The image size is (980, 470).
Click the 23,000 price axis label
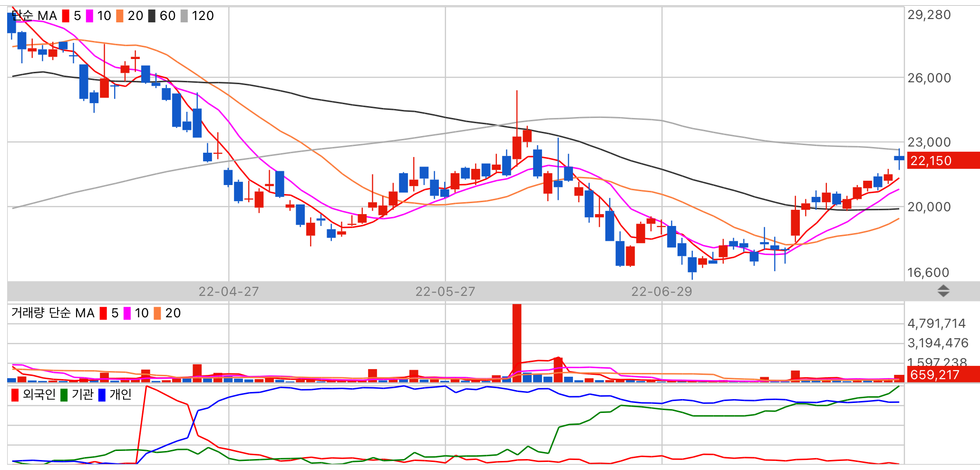(x=929, y=142)
